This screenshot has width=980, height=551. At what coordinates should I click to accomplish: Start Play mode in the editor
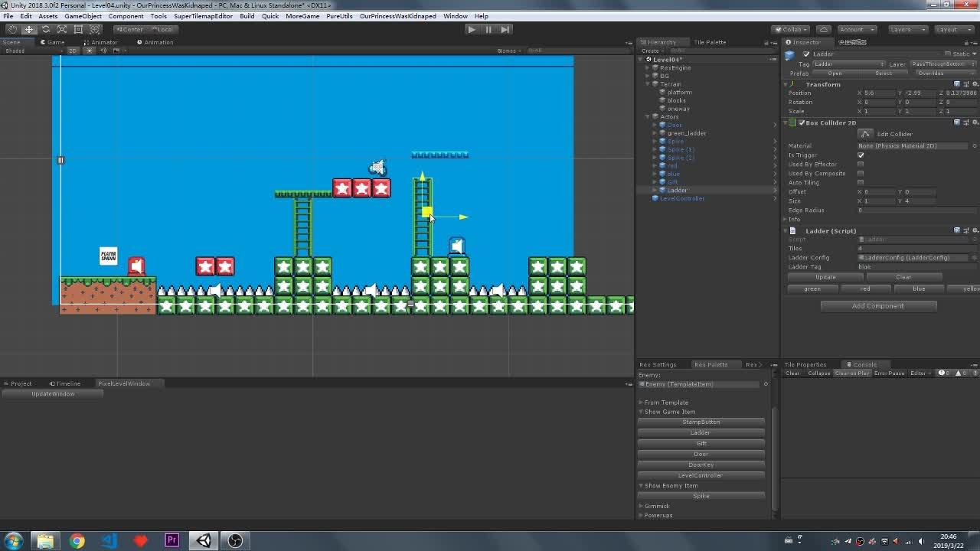pos(472,29)
